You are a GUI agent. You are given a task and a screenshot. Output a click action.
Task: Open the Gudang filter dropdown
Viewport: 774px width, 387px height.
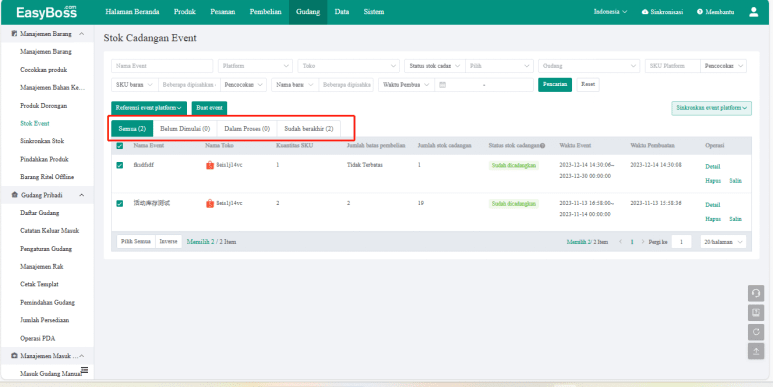[589, 66]
